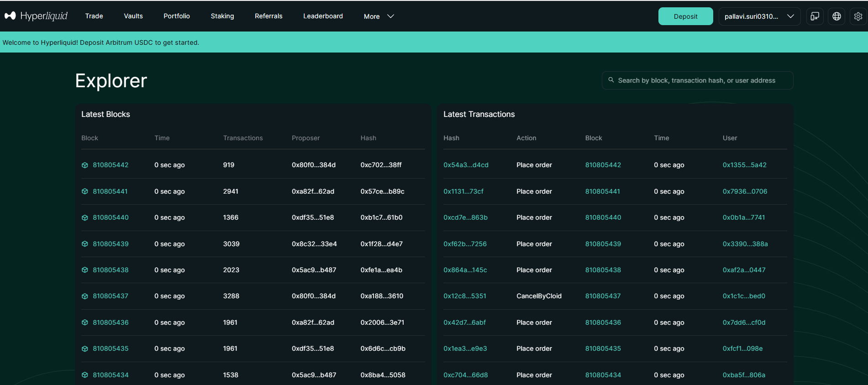Screen dimensions: 868x385
Task: Click transaction count 3288
Action: [231, 296]
